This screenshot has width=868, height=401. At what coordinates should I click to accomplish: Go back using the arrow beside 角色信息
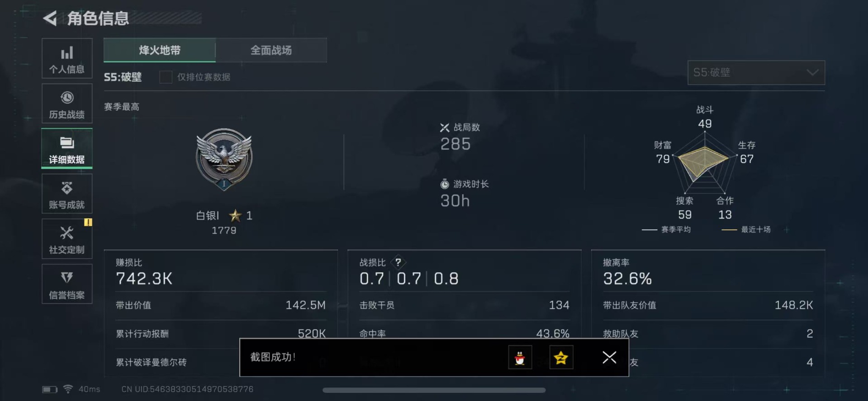pos(50,19)
